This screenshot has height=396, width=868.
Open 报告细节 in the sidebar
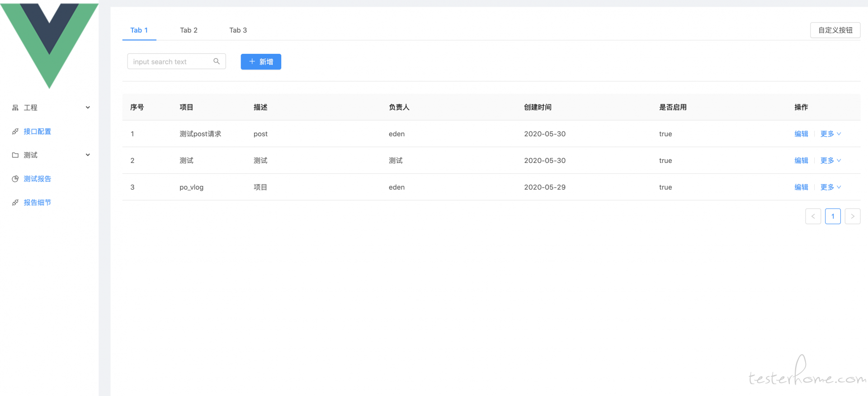click(x=38, y=203)
